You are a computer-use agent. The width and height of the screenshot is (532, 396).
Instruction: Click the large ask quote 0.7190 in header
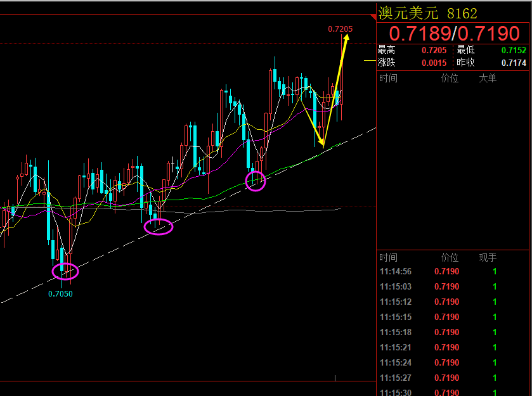(489, 33)
